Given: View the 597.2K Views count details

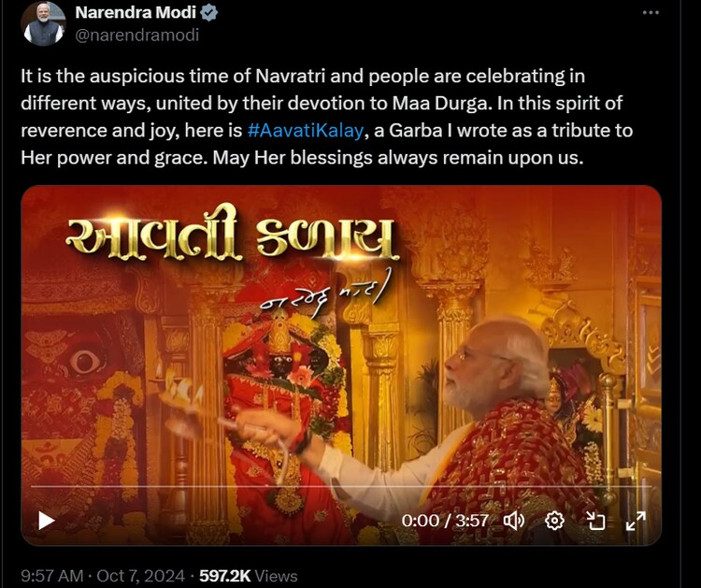Looking at the screenshot, I should 248,576.
